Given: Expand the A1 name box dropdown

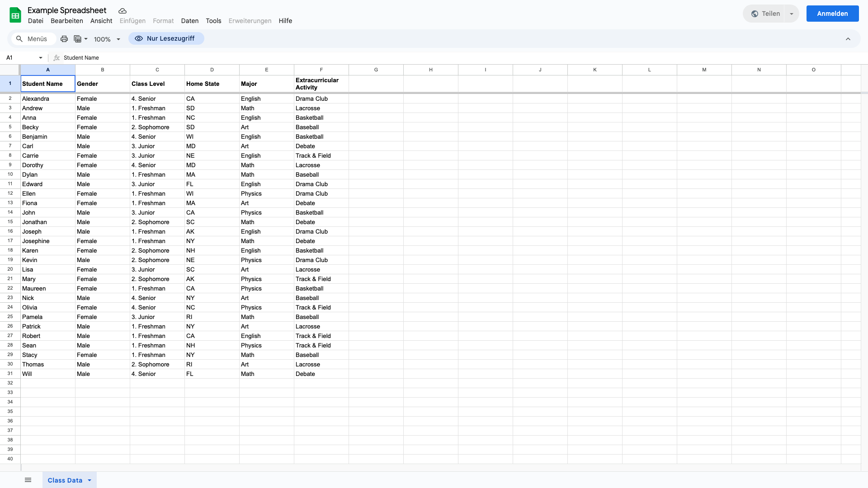Looking at the screenshot, I should point(40,57).
